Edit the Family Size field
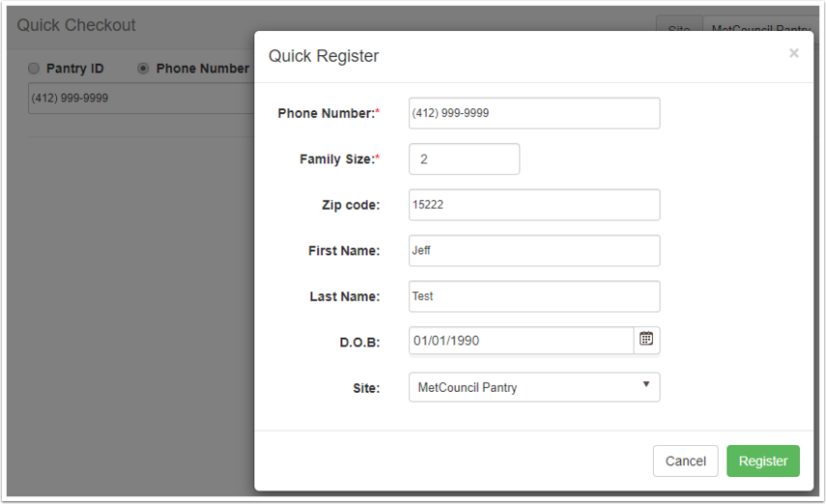This screenshot has height=504, width=826. click(x=464, y=159)
